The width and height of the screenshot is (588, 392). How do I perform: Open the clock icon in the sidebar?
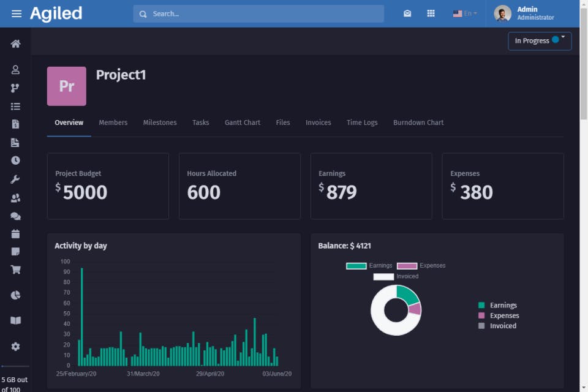click(15, 160)
